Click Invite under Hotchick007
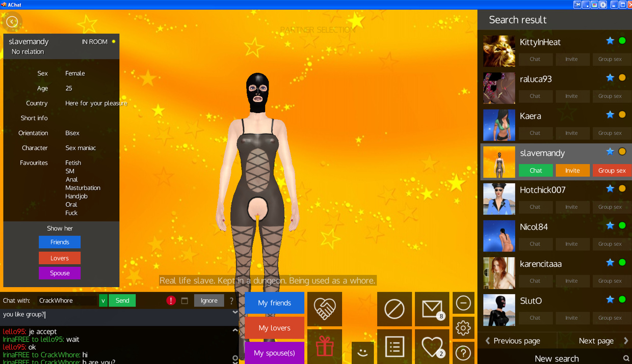This screenshot has width=632, height=364. click(572, 207)
